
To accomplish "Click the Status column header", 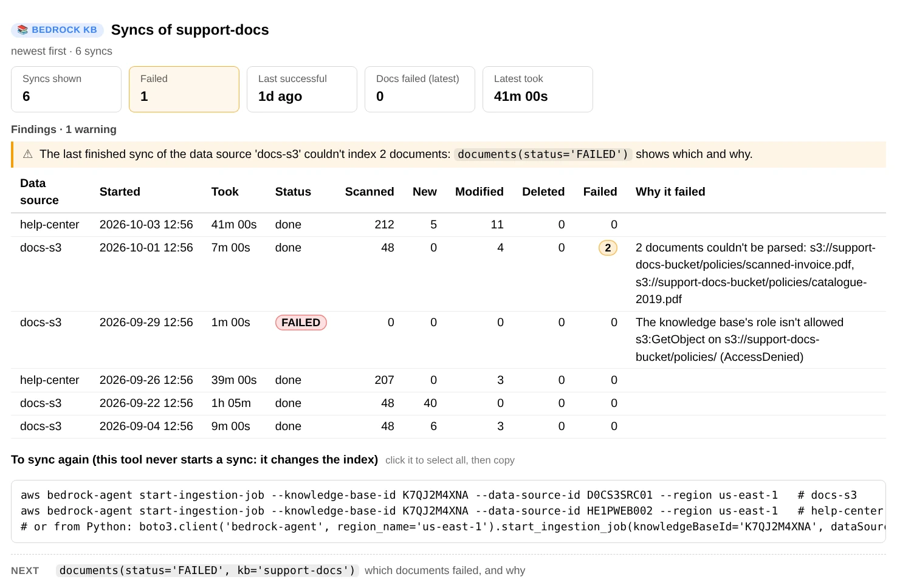I will (x=293, y=192).
